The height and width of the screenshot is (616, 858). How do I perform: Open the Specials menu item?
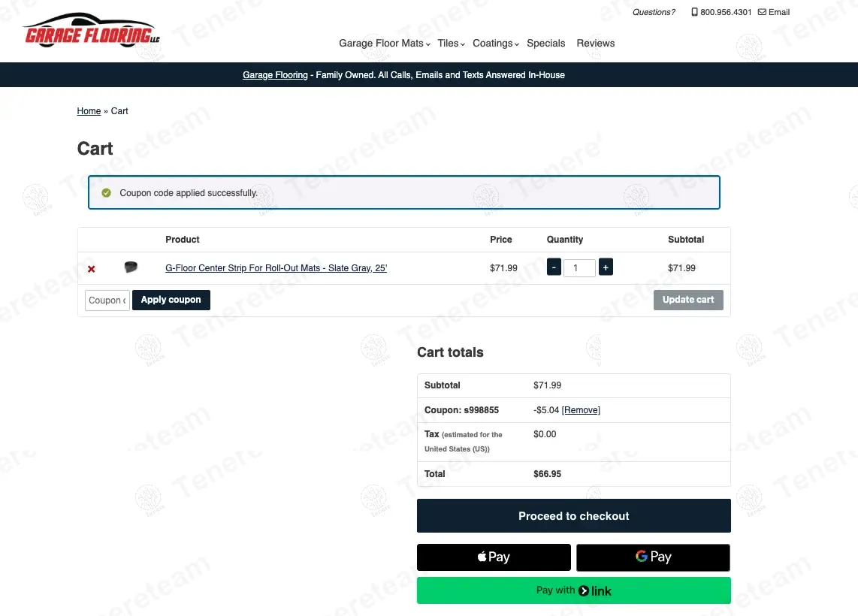(545, 44)
